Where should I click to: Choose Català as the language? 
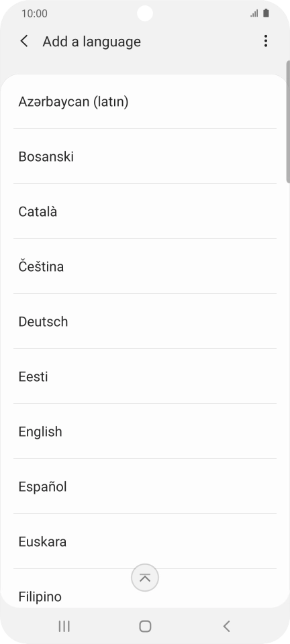pos(145,211)
